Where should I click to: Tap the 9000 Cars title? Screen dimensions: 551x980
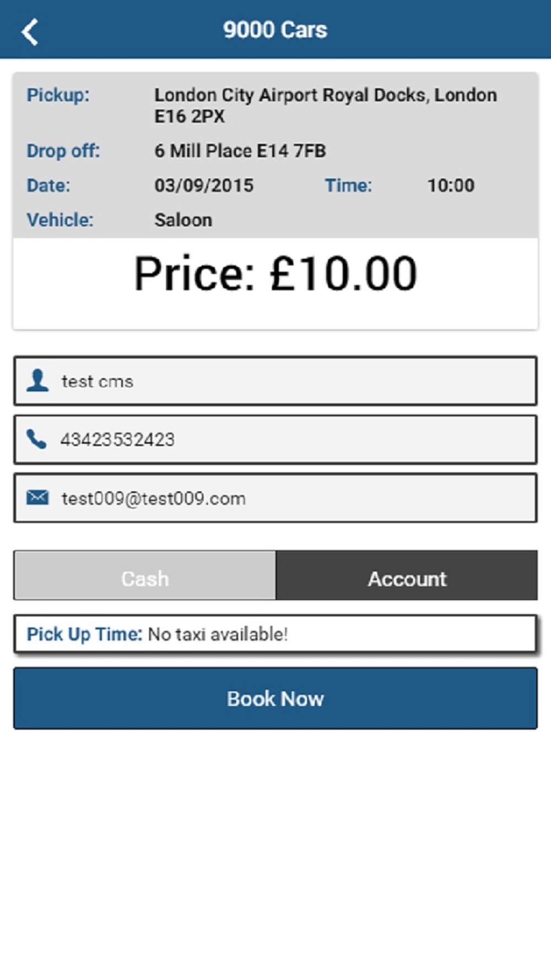tap(275, 30)
